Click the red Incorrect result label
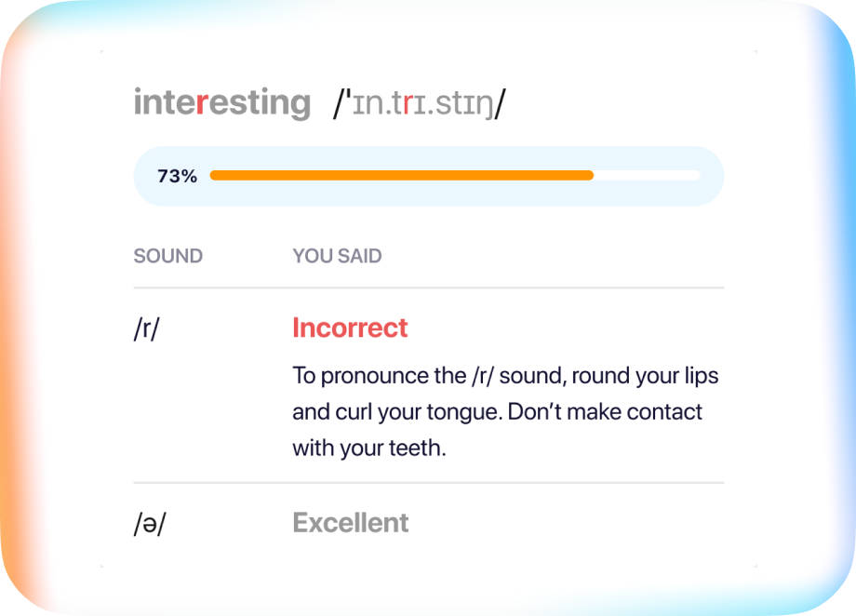856x616 pixels. point(350,328)
